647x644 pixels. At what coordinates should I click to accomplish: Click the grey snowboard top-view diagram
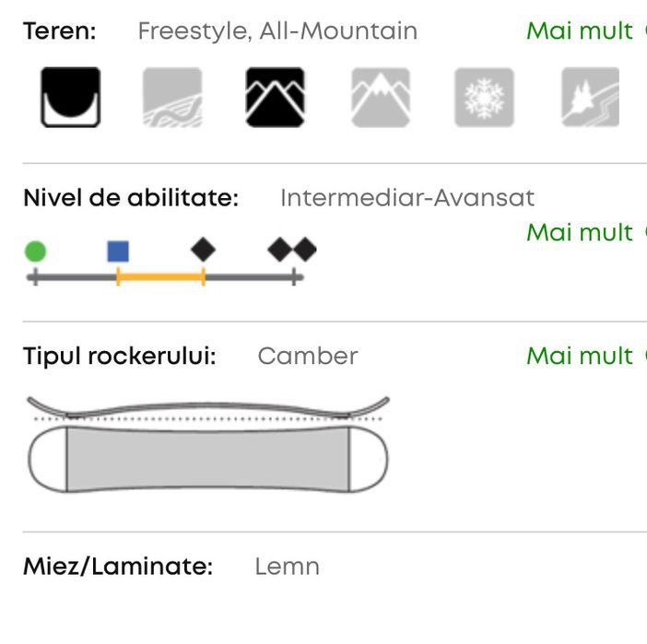[207, 459]
